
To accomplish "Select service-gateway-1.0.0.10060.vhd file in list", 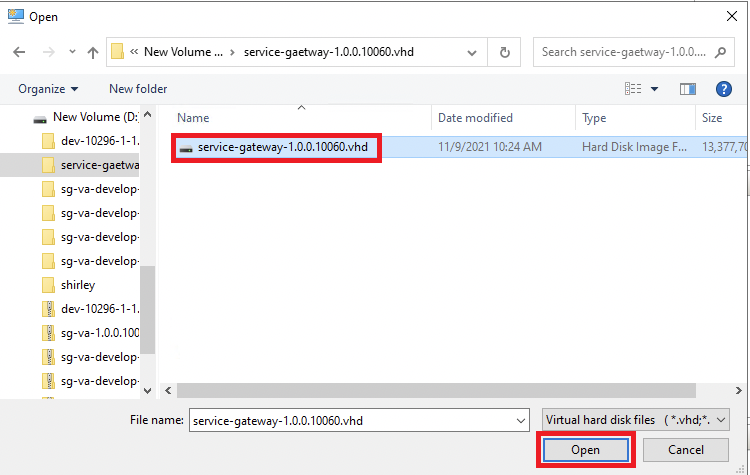I will click(282, 147).
